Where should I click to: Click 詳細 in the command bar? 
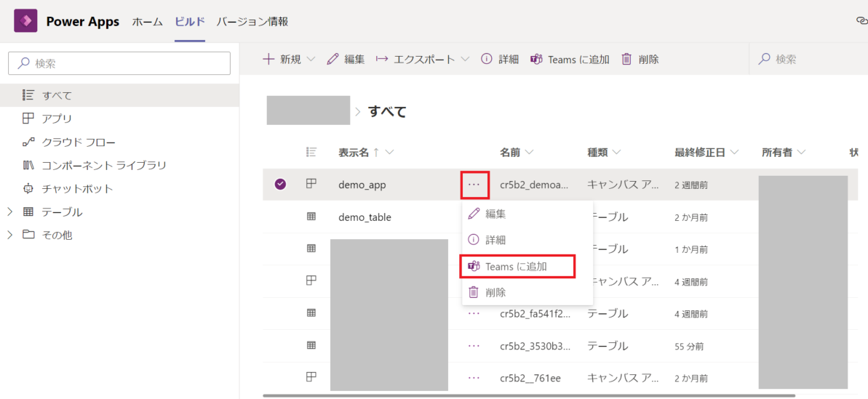tap(500, 59)
